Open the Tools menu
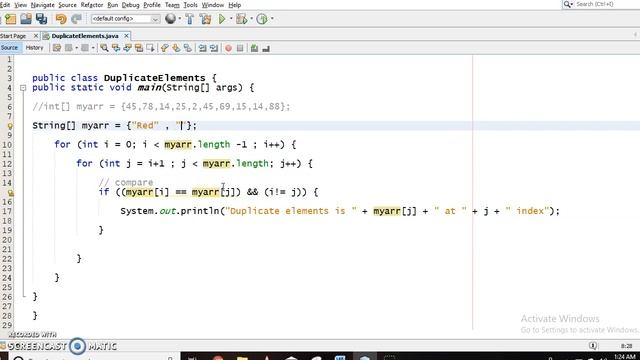The height and width of the screenshot is (360, 640). pos(190,5)
